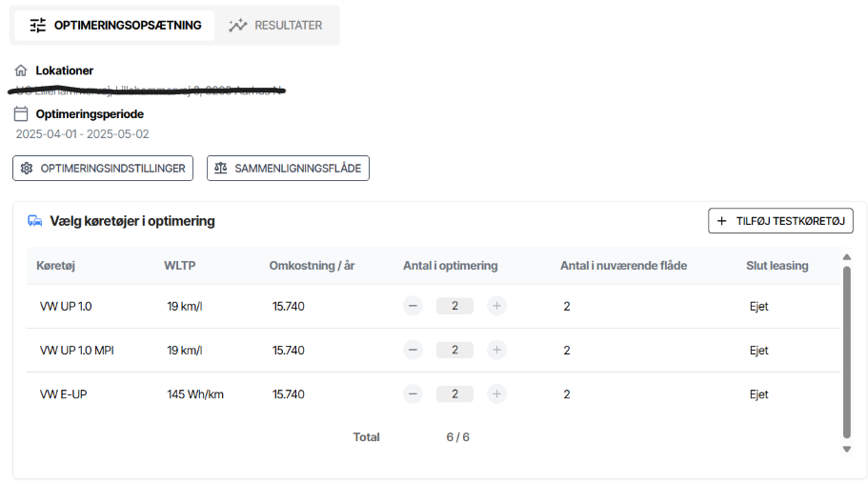Reduce VW E-UP count with minus icon

click(413, 393)
